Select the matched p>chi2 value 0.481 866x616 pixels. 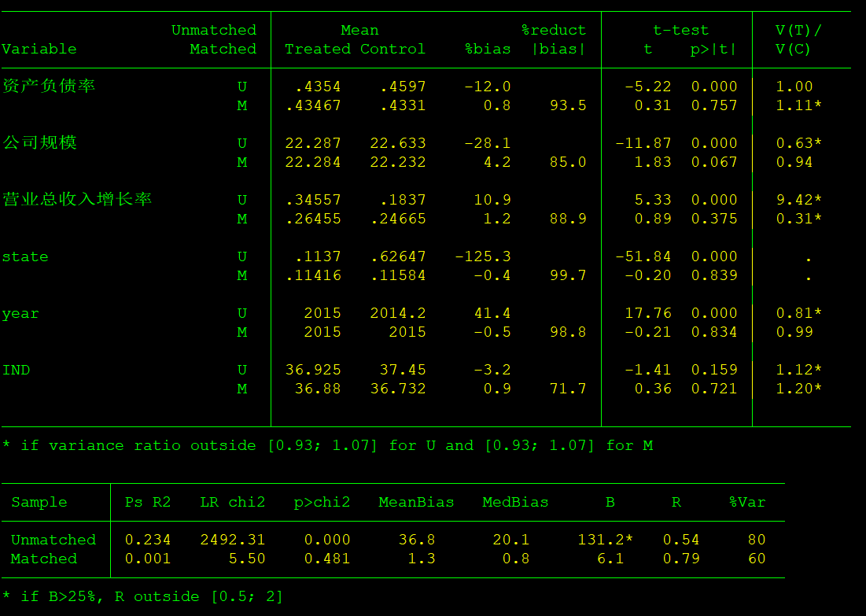[x=327, y=559]
